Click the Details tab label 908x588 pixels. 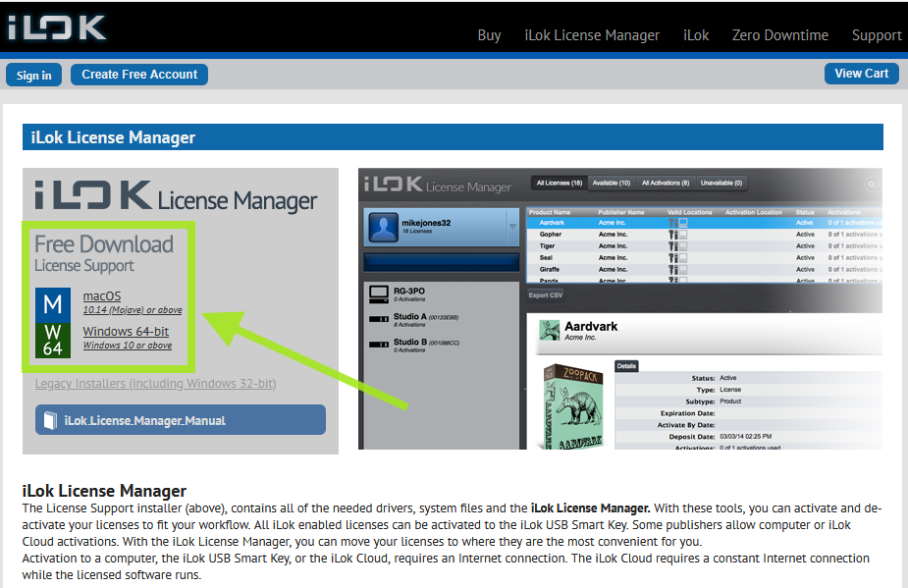pos(626,366)
